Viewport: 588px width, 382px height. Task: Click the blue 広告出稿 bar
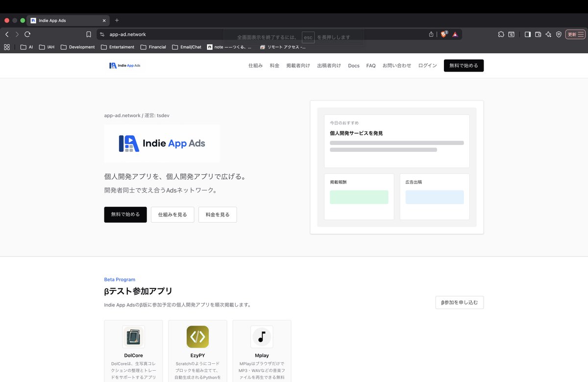[x=435, y=197]
